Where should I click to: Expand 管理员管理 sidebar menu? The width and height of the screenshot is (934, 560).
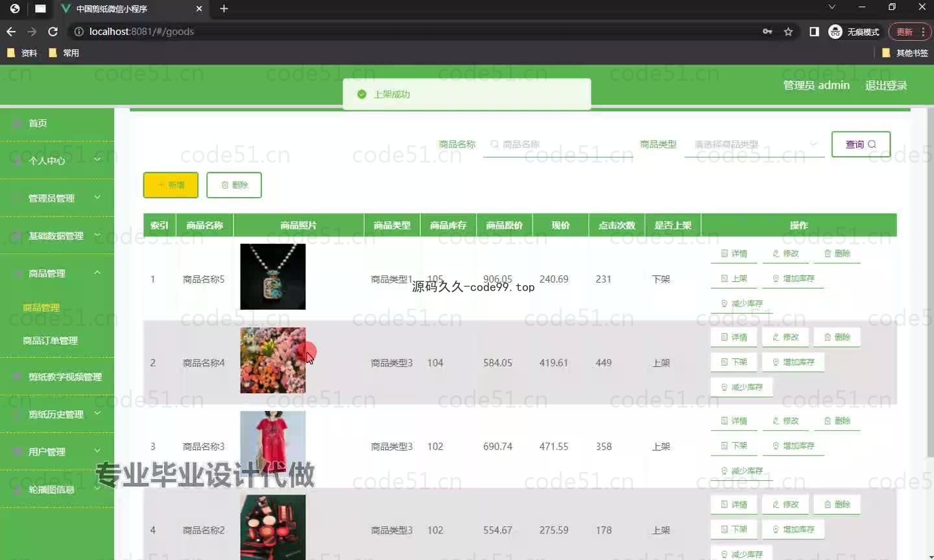point(57,198)
